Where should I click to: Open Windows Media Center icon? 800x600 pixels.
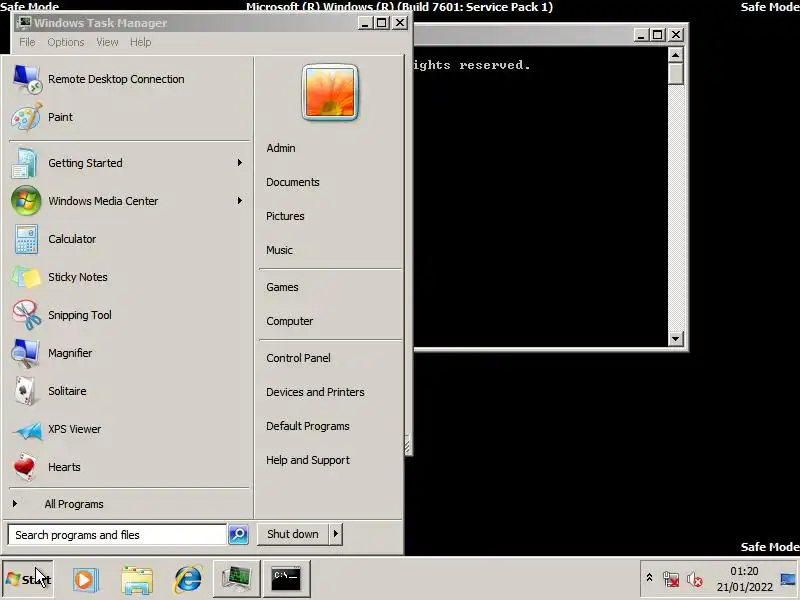coord(26,201)
